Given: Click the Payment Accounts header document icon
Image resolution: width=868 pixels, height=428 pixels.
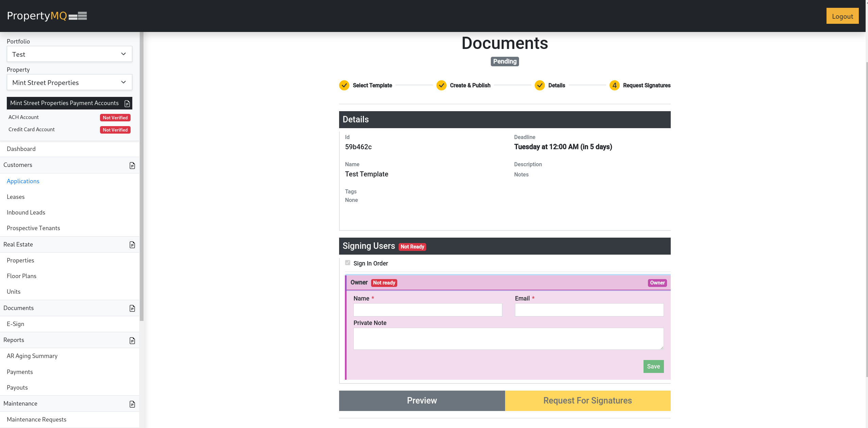Looking at the screenshot, I should point(127,103).
